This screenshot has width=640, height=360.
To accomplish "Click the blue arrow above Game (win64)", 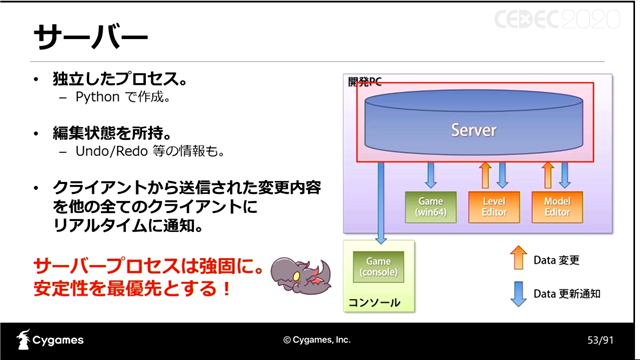I will 431,175.
